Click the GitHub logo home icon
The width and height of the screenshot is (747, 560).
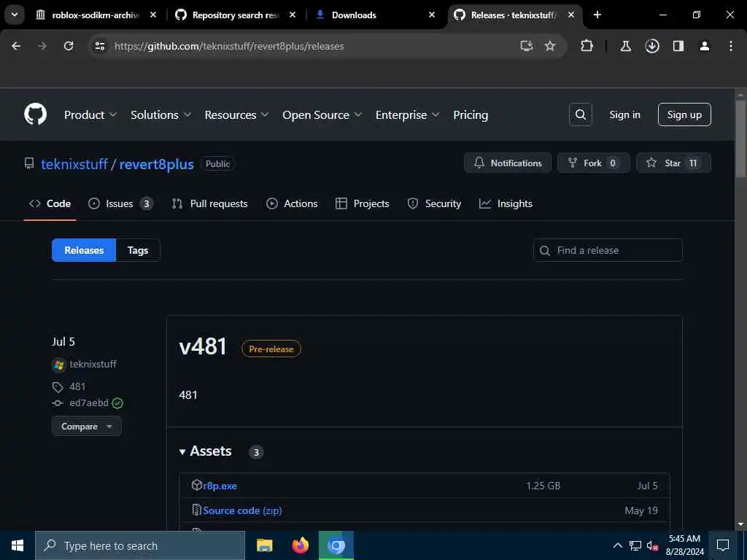tap(35, 114)
